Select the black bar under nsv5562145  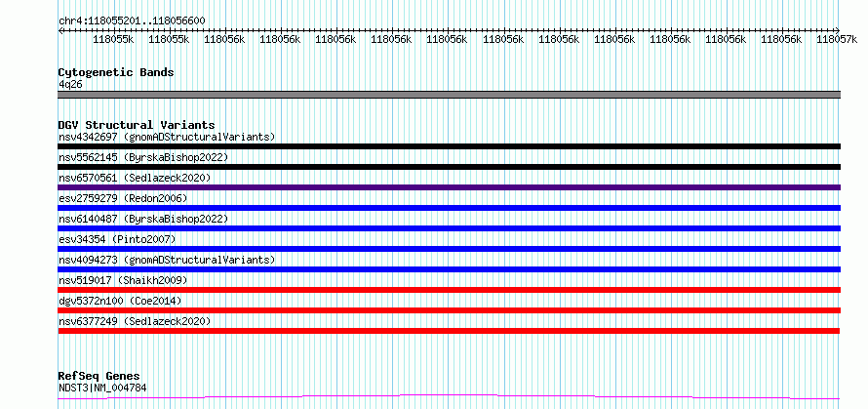449,167
